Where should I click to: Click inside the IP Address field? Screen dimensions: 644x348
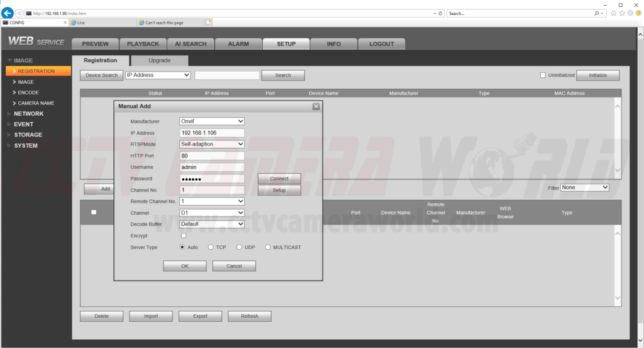212,133
